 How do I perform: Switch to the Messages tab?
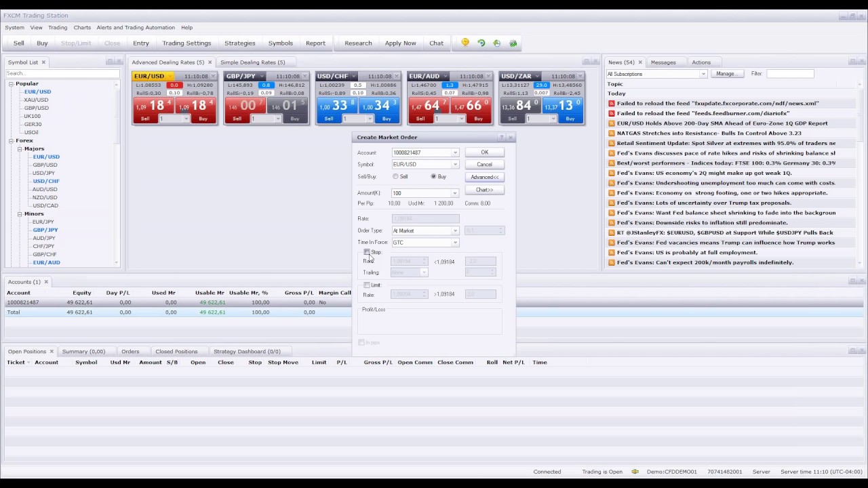(x=663, y=62)
